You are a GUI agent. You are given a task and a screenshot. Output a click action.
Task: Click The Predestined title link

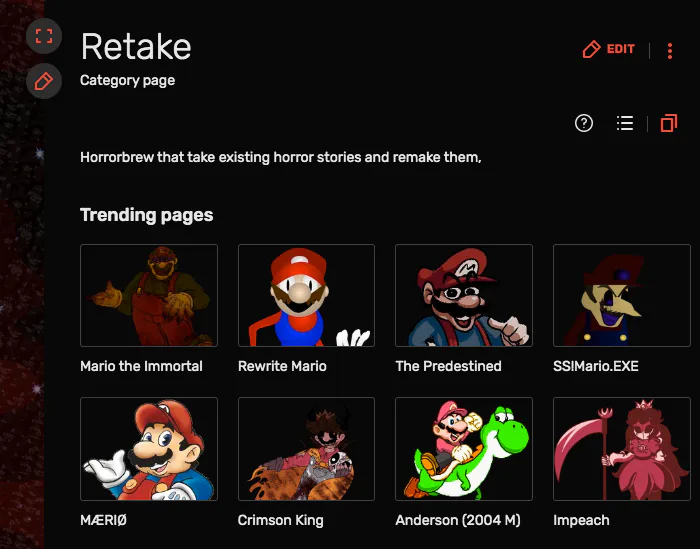(448, 366)
